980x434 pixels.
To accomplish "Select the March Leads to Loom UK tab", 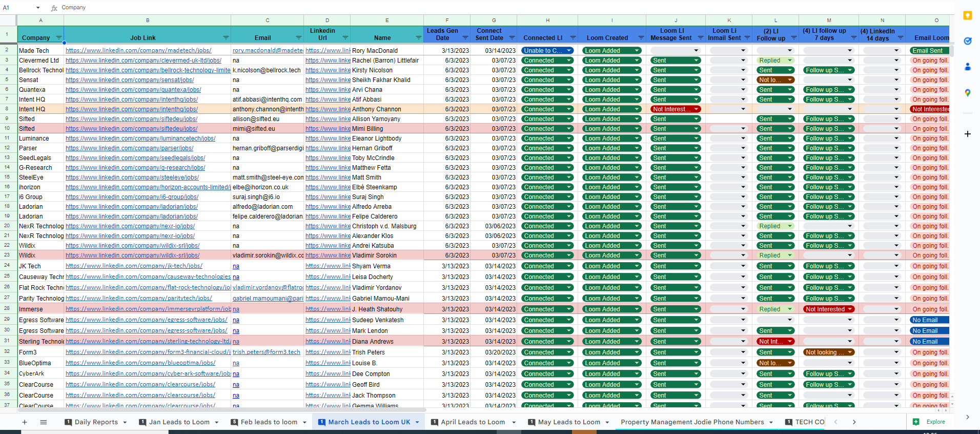I will click(x=369, y=422).
